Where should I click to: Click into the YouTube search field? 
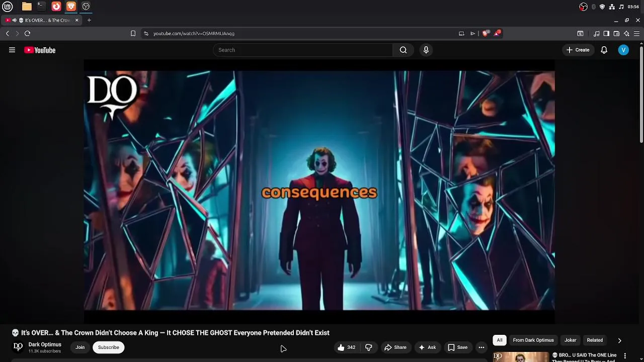[303, 50]
